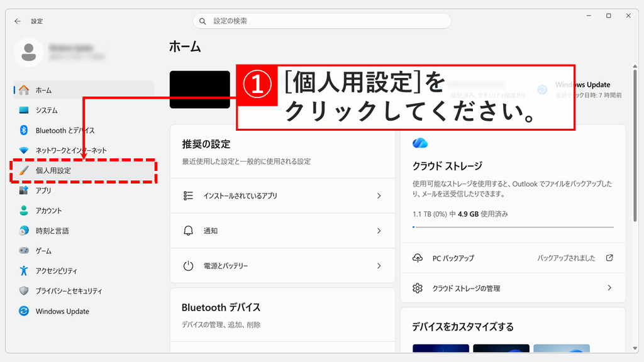Click the Bluetooth icon in sidebar
The height and width of the screenshot is (362, 644).
coord(24,130)
